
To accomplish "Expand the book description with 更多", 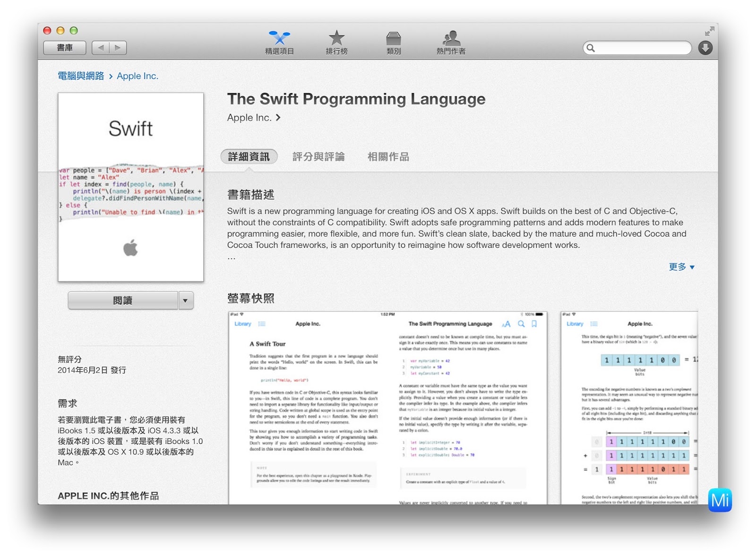I will (681, 267).
